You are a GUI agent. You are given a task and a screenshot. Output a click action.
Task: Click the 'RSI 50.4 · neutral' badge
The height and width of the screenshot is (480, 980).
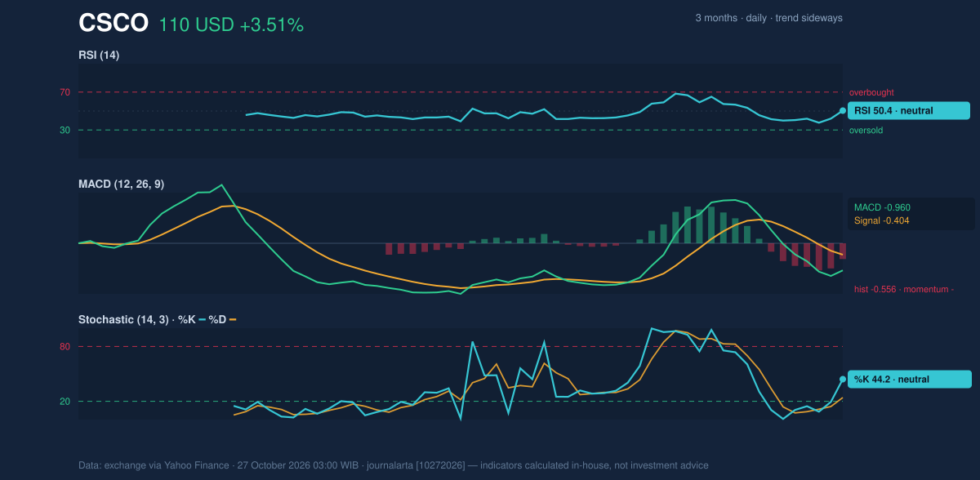(x=909, y=110)
